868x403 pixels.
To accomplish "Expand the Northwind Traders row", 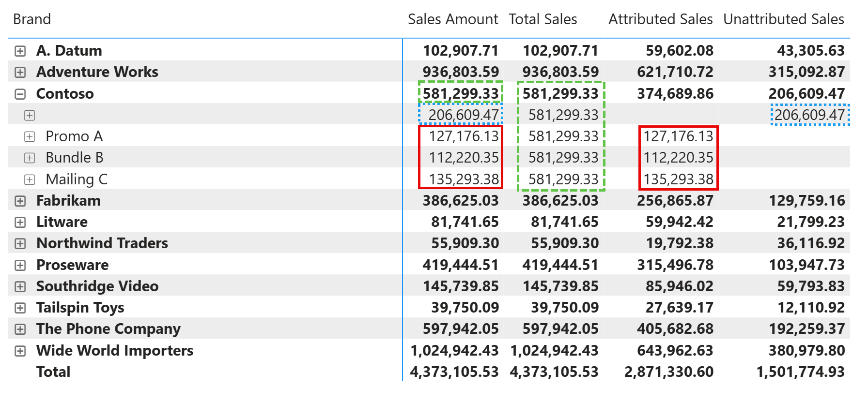I will [x=20, y=243].
